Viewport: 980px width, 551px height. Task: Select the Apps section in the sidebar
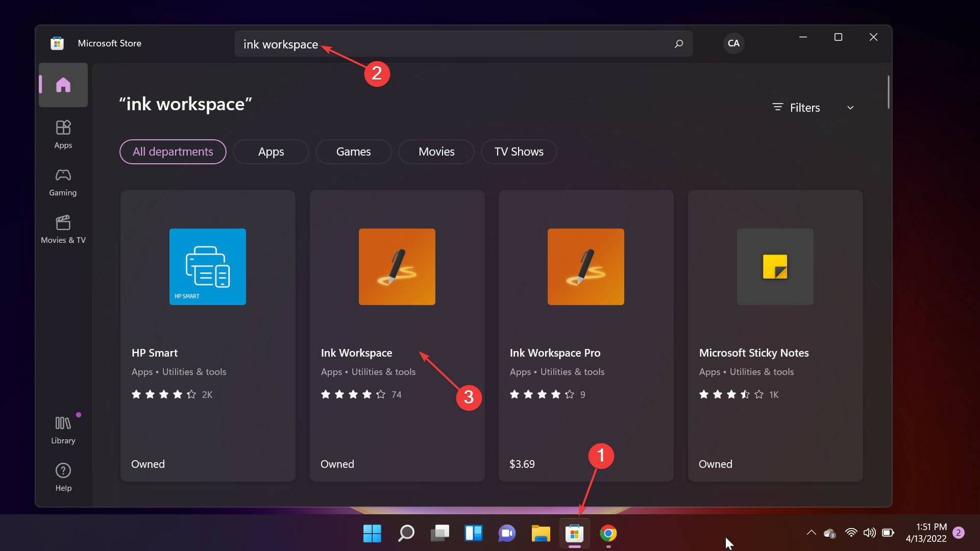(62, 134)
